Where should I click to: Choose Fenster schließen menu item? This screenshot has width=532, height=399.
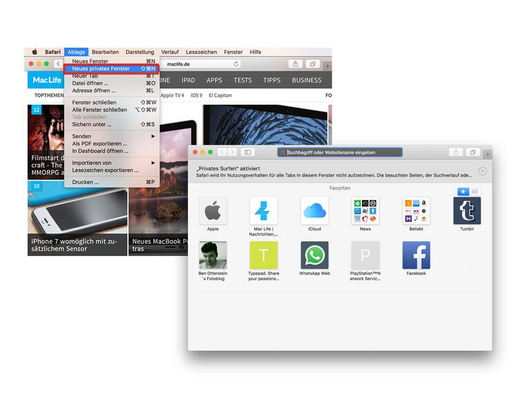coord(111,102)
